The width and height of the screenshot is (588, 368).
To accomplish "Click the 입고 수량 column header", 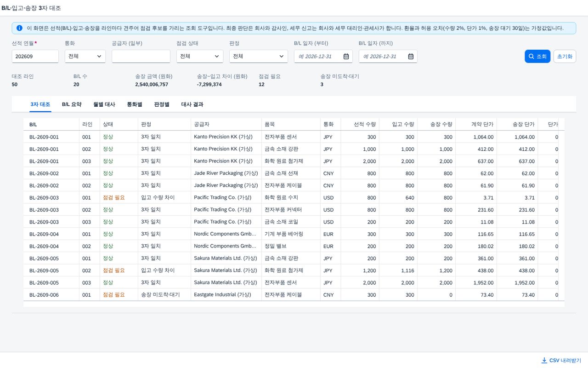I will [398, 125].
